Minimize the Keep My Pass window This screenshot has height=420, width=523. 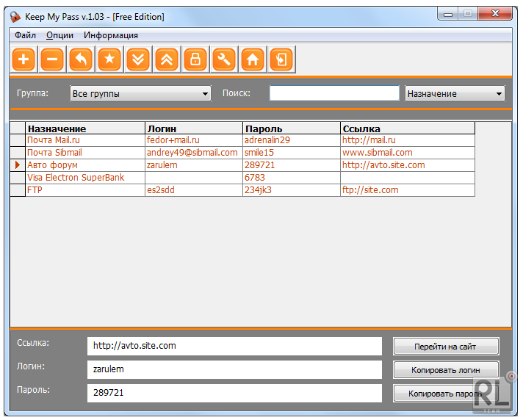(448, 14)
